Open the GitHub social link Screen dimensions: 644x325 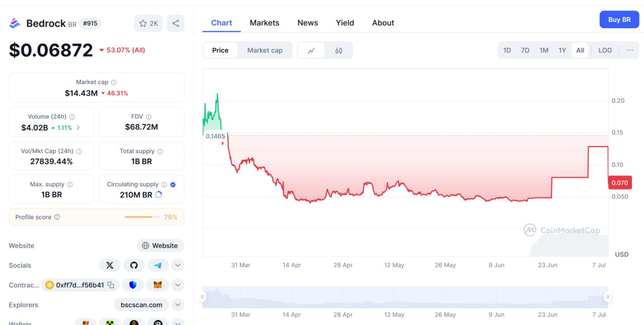tap(134, 265)
